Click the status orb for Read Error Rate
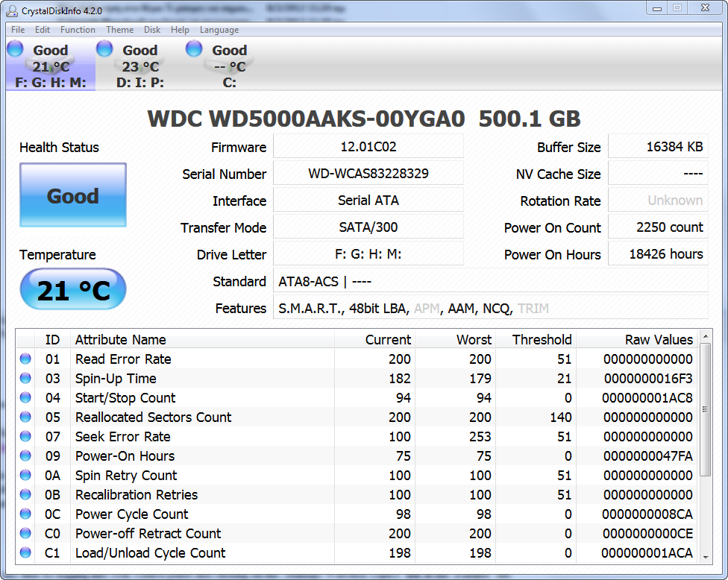This screenshot has width=728, height=580. pyautogui.click(x=25, y=359)
